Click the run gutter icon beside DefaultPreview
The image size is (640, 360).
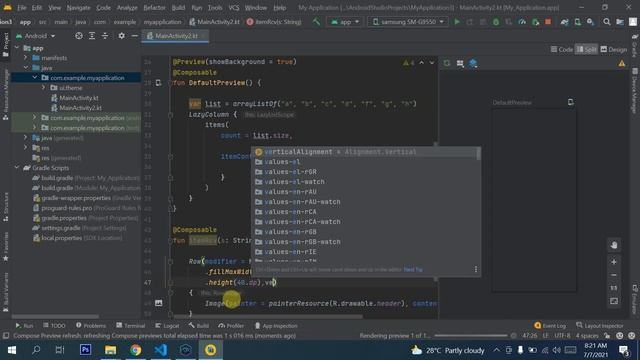(158, 83)
